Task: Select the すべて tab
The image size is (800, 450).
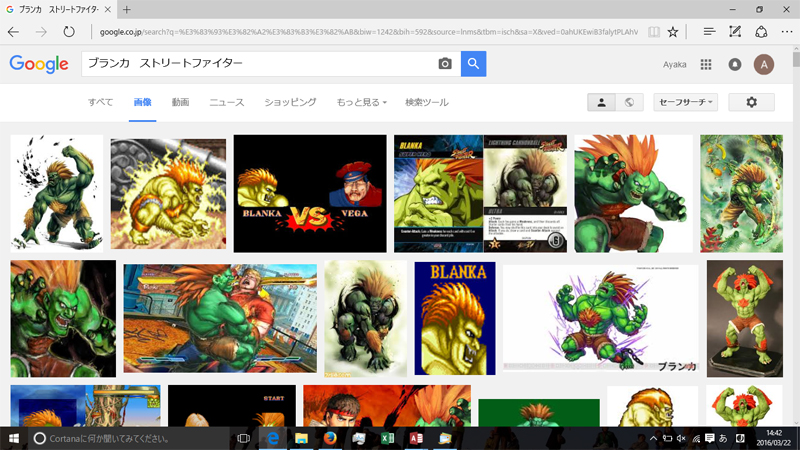Action: click(101, 102)
